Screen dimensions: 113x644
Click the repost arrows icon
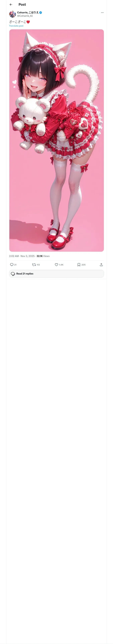tap(34, 264)
